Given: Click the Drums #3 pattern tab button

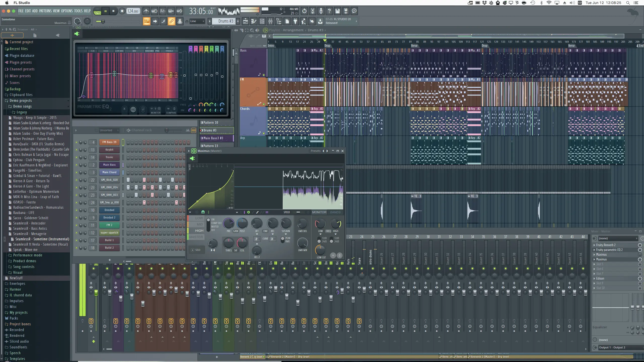Looking at the screenshot, I should (x=216, y=130).
